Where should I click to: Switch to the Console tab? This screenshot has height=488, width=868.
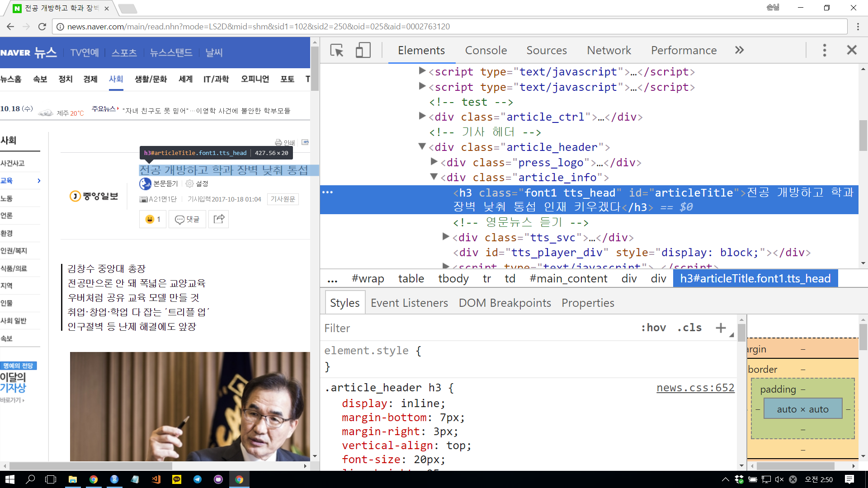coord(486,50)
